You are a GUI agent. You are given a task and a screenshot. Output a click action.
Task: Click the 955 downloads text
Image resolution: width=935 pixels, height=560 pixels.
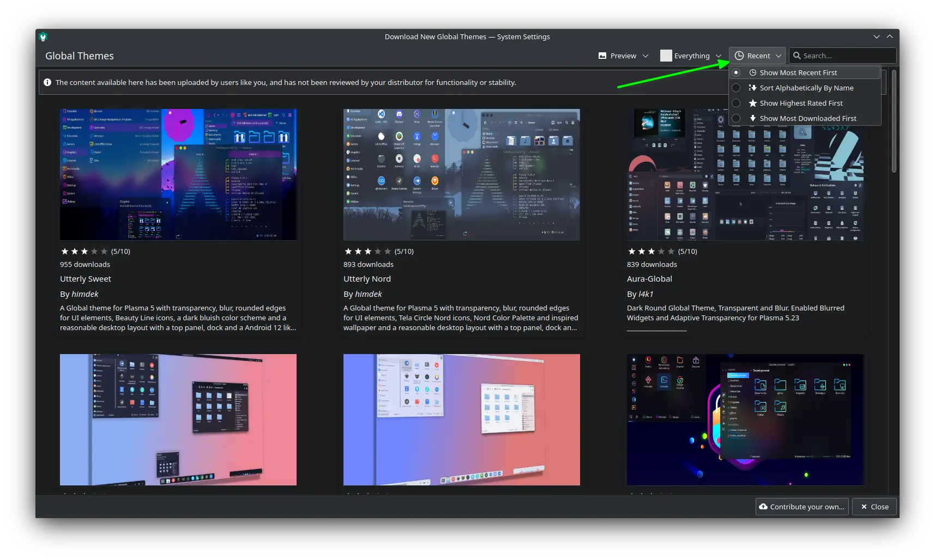point(85,264)
